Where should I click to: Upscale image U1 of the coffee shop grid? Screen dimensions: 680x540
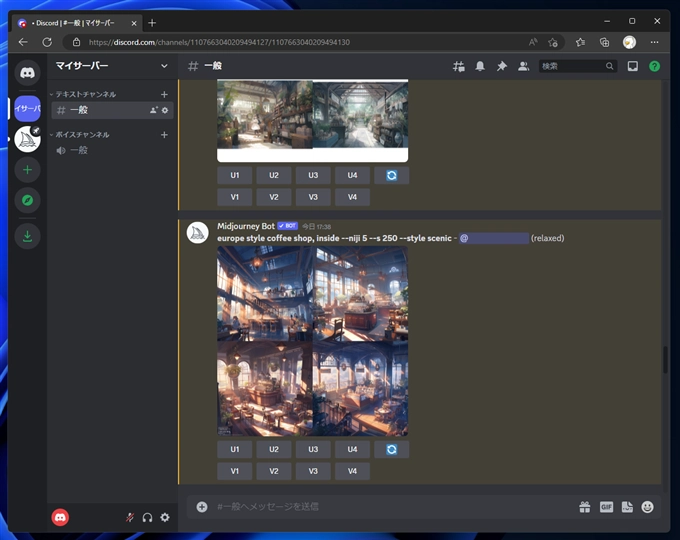(x=235, y=449)
